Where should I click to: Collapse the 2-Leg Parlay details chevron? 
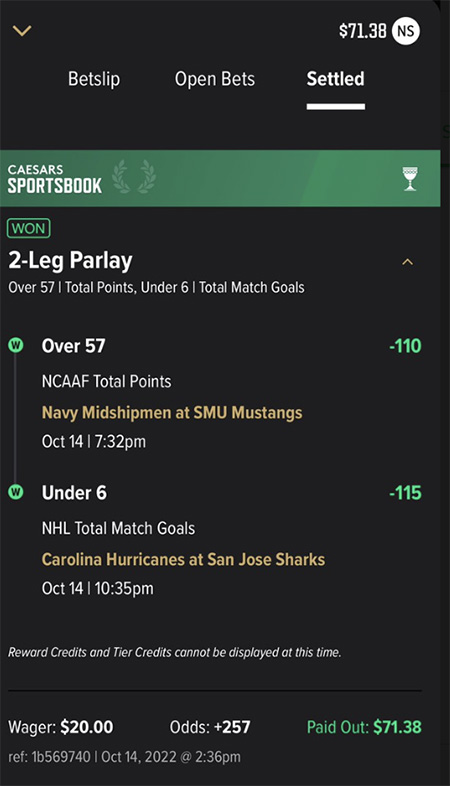tap(407, 262)
